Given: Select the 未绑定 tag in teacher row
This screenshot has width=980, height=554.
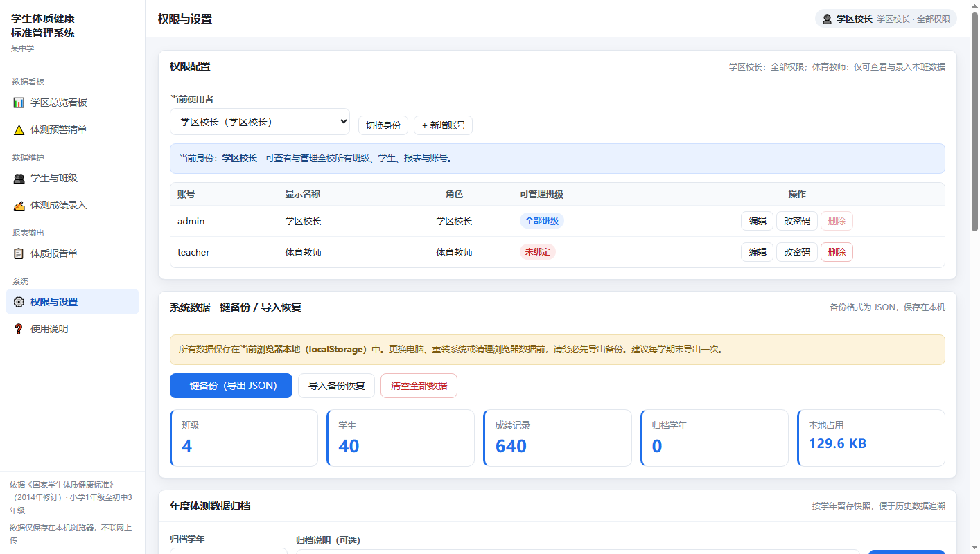Looking at the screenshot, I should 538,252.
